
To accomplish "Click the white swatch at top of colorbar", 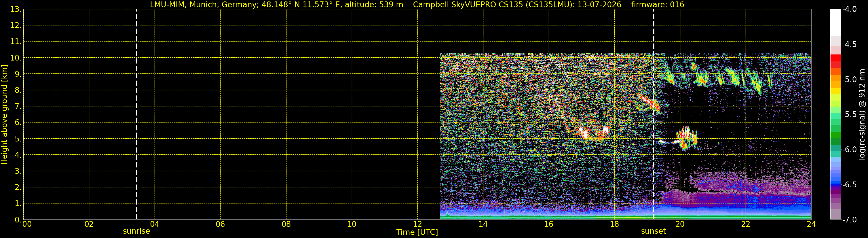I will (x=835, y=22).
